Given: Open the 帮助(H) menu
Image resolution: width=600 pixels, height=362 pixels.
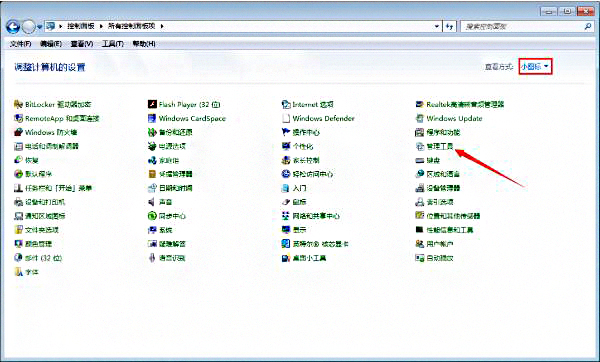Looking at the screenshot, I should pos(144,44).
